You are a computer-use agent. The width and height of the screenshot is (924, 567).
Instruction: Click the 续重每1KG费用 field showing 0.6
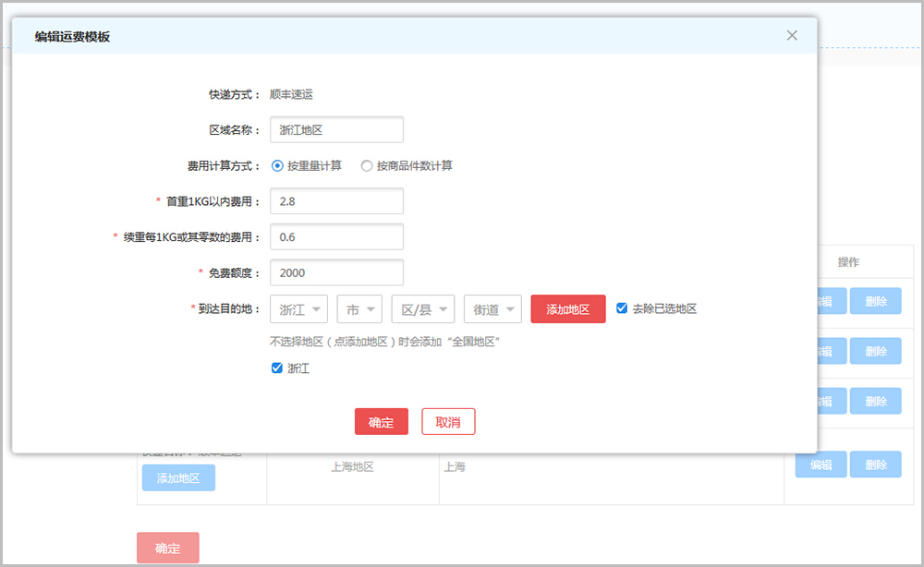pos(336,237)
